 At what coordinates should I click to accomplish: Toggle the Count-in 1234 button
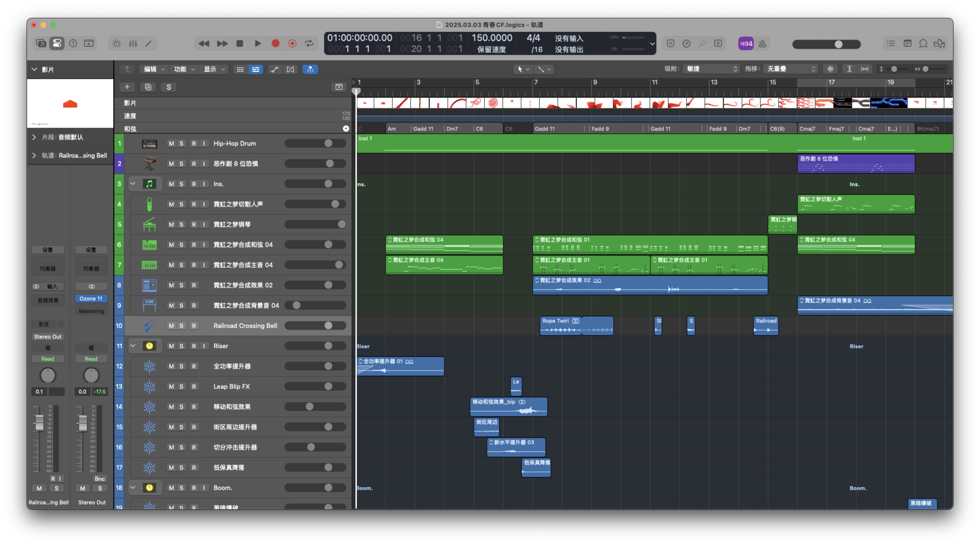pyautogui.click(x=746, y=43)
